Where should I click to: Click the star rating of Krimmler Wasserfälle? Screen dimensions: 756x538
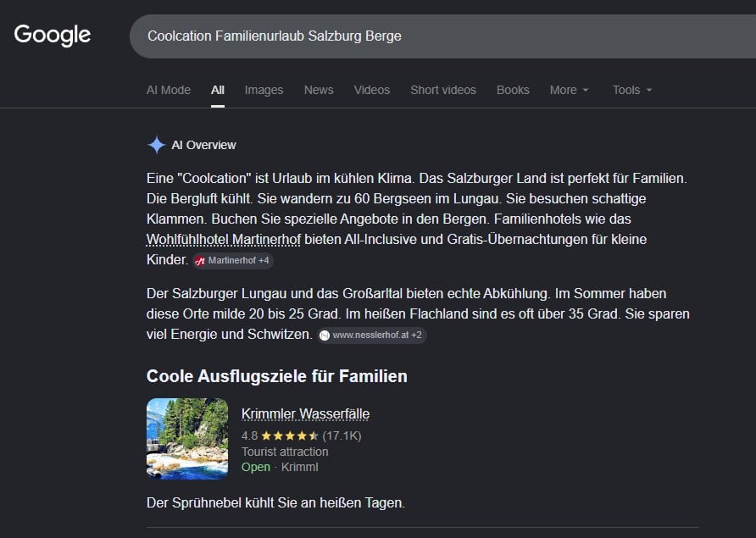tap(290, 435)
